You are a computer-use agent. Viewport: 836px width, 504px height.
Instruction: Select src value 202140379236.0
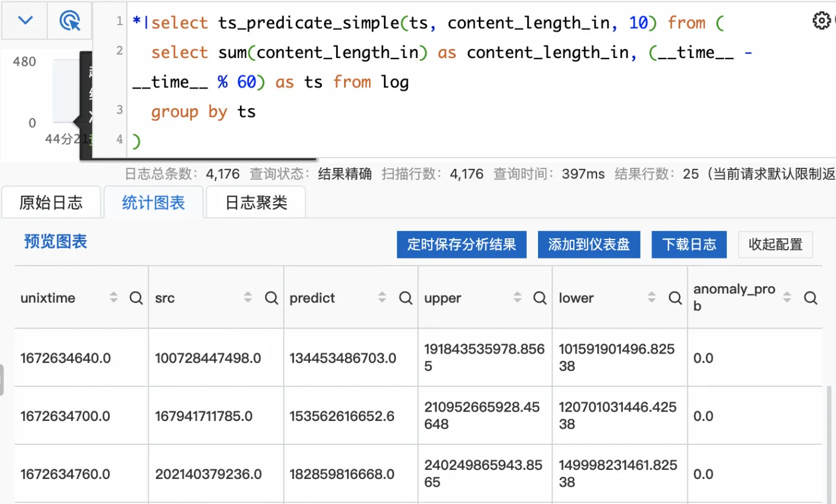coord(208,474)
